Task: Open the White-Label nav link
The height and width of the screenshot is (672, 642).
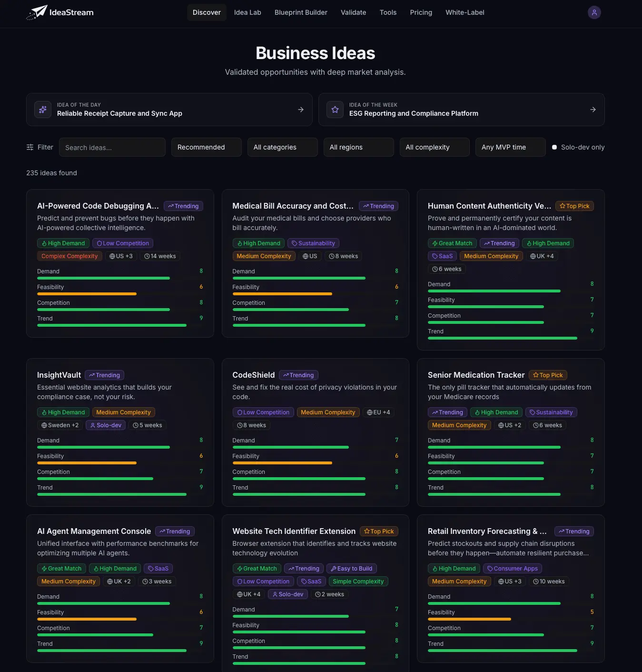Action: point(465,12)
